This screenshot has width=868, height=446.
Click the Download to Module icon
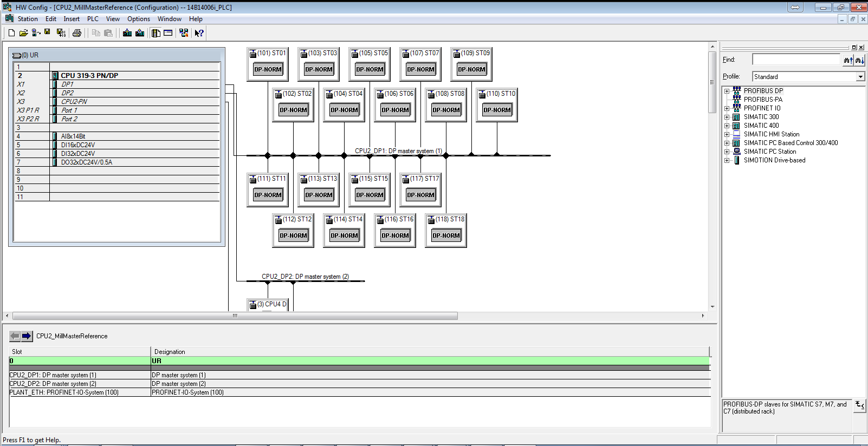(x=127, y=33)
